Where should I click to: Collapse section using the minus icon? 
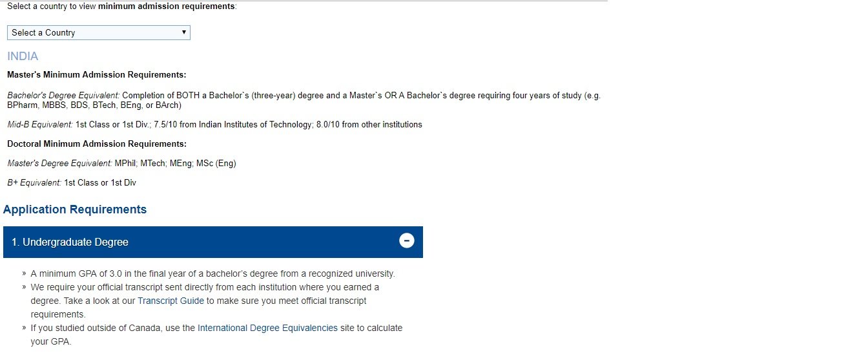coord(406,241)
